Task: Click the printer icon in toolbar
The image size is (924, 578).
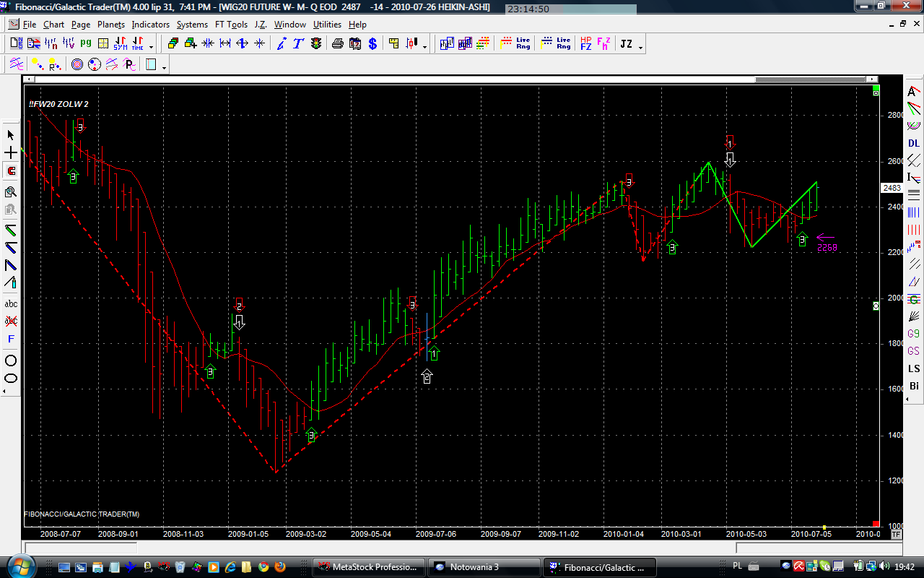Action: point(338,44)
